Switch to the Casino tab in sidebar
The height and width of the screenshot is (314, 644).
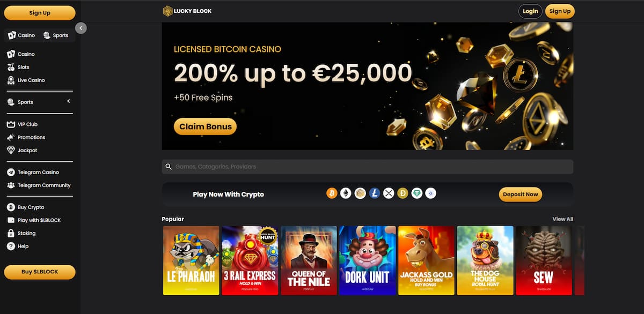(21, 35)
